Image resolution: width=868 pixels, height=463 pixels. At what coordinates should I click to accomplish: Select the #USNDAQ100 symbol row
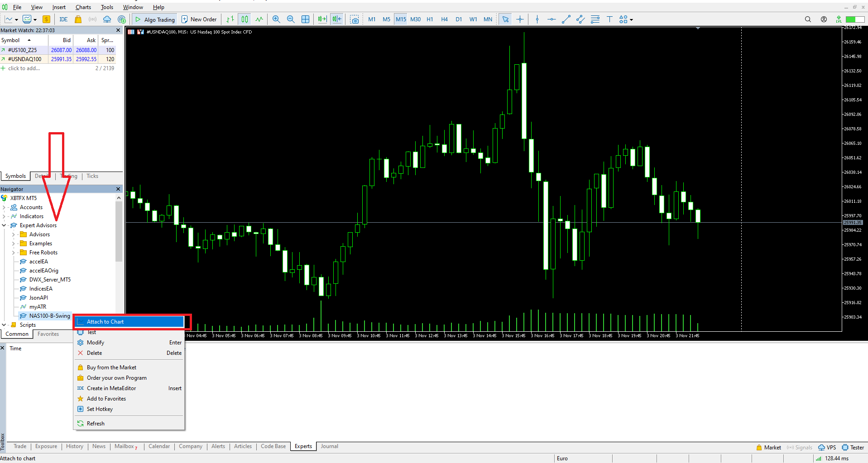pyautogui.click(x=24, y=59)
